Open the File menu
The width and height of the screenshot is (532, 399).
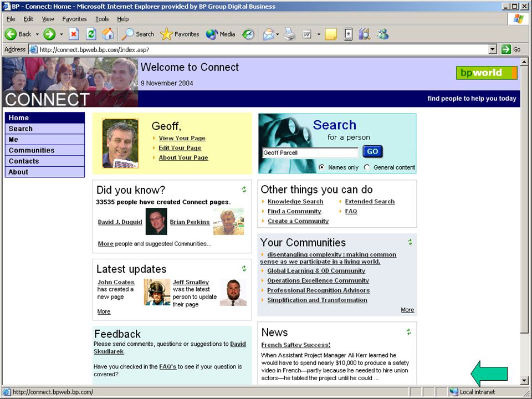[11, 19]
